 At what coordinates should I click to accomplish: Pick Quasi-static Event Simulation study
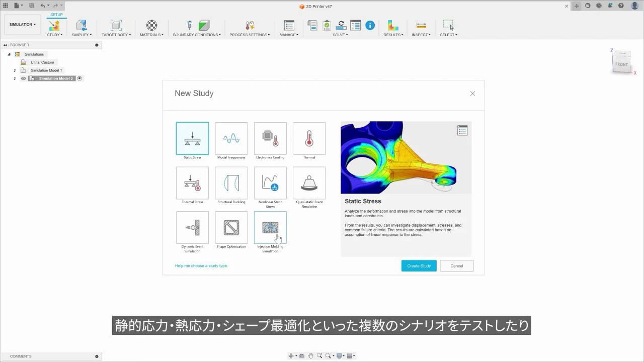click(309, 183)
